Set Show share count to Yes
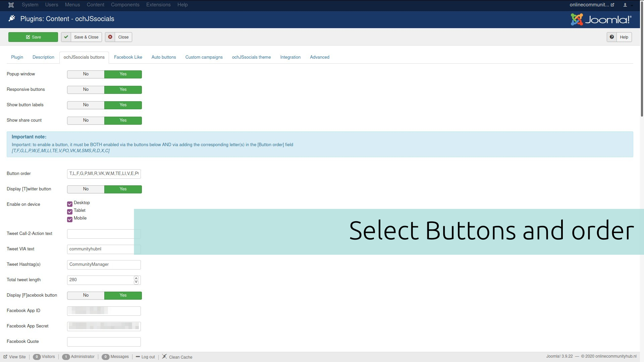644x362 pixels. click(x=123, y=120)
